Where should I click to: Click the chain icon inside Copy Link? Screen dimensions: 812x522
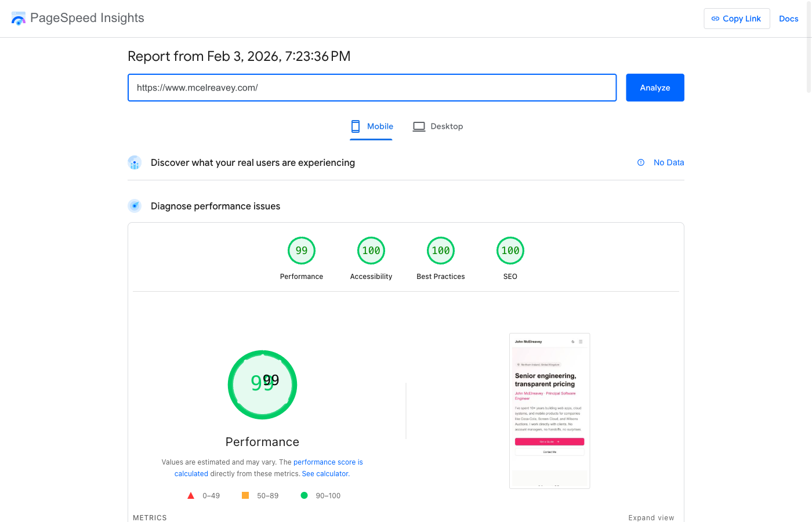tap(715, 19)
